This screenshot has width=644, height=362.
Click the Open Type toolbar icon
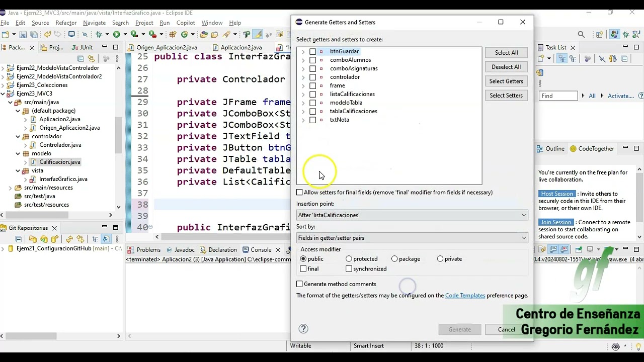(x=204, y=34)
